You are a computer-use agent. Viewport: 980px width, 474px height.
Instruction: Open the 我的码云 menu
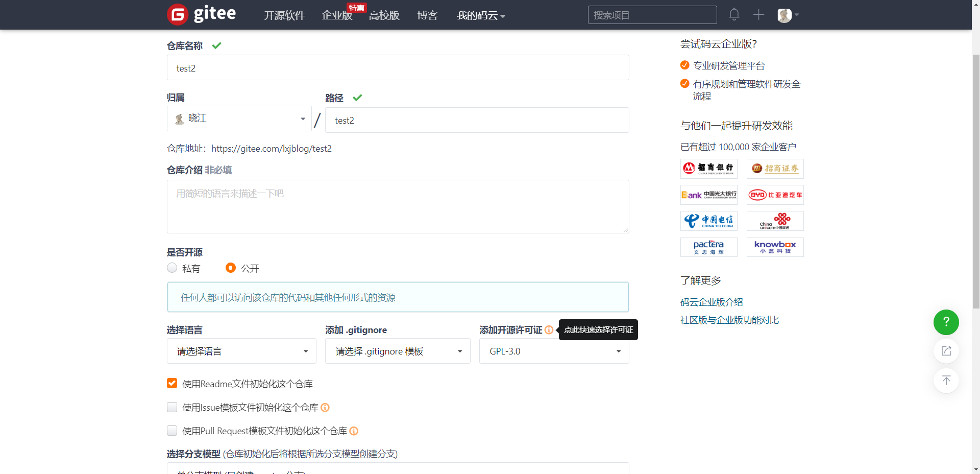point(480,16)
